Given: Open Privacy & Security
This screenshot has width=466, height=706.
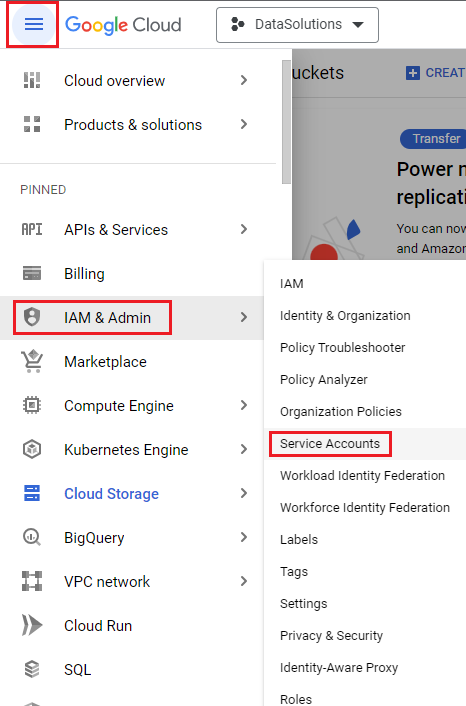Looking at the screenshot, I should (x=331, y=635).
